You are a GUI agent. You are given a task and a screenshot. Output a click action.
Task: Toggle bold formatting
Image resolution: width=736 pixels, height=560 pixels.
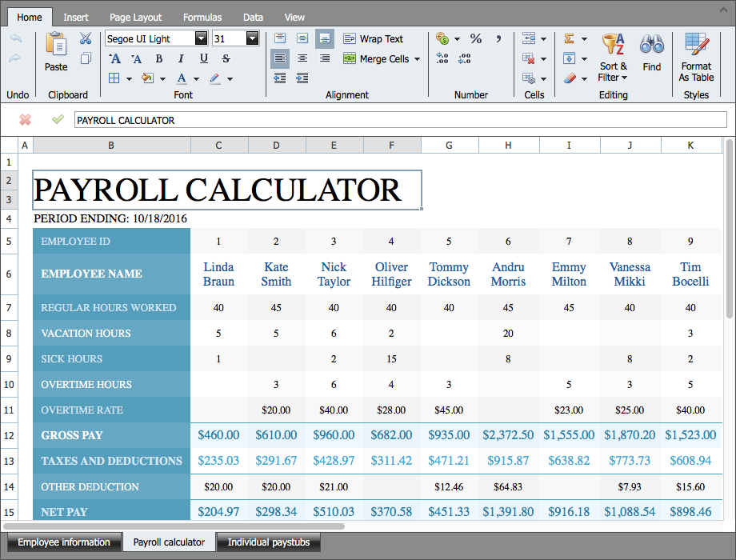tap(159, 58)
